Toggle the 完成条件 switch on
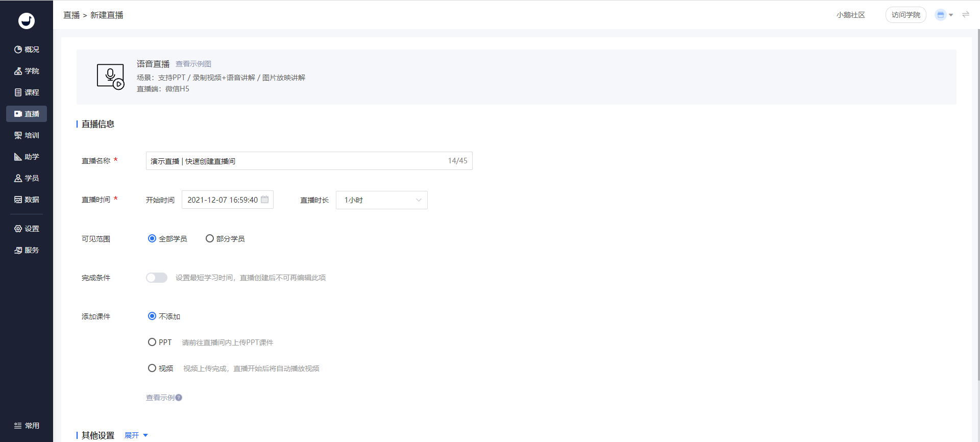Image resolution: width=980 pixels, height=442 pixels. [x=157, y=278]
